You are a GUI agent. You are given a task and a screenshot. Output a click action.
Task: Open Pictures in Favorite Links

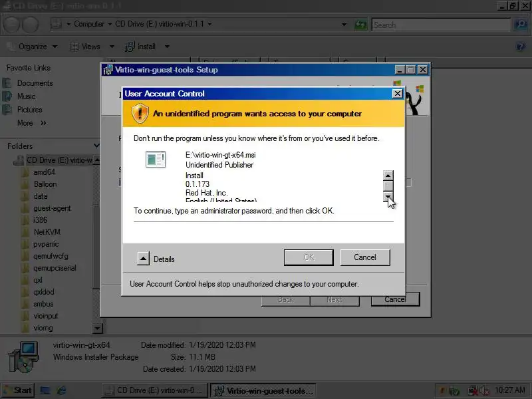click(29, 110)
